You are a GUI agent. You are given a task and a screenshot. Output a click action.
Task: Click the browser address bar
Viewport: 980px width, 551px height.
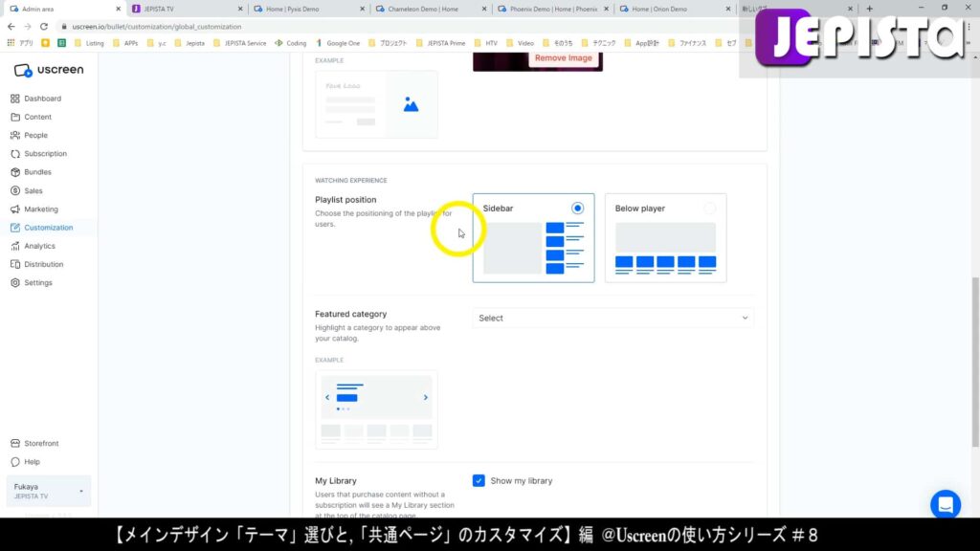tap(400, 27)
